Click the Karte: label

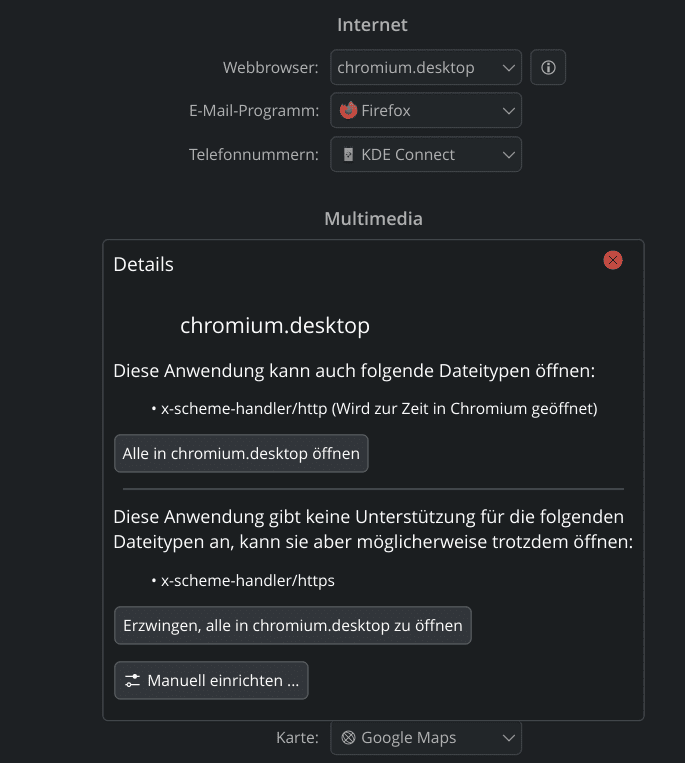[x=297, y=738]
